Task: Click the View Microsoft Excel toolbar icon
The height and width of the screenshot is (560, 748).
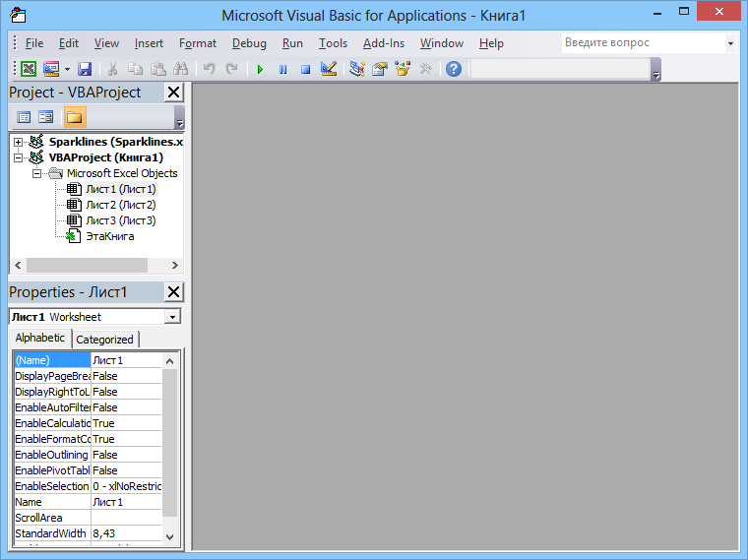Action: tap(29, 69)
